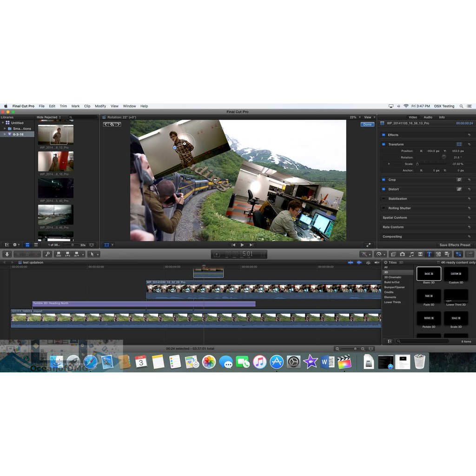
Task: Toggle solo in the timeline
Action: 368,262
